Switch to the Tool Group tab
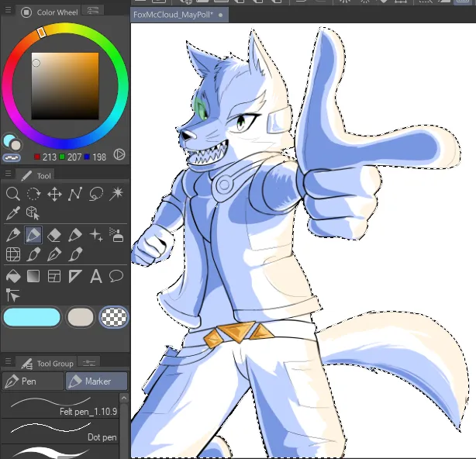The height and width of the screenshot is (459, 476). click(47, 363)
